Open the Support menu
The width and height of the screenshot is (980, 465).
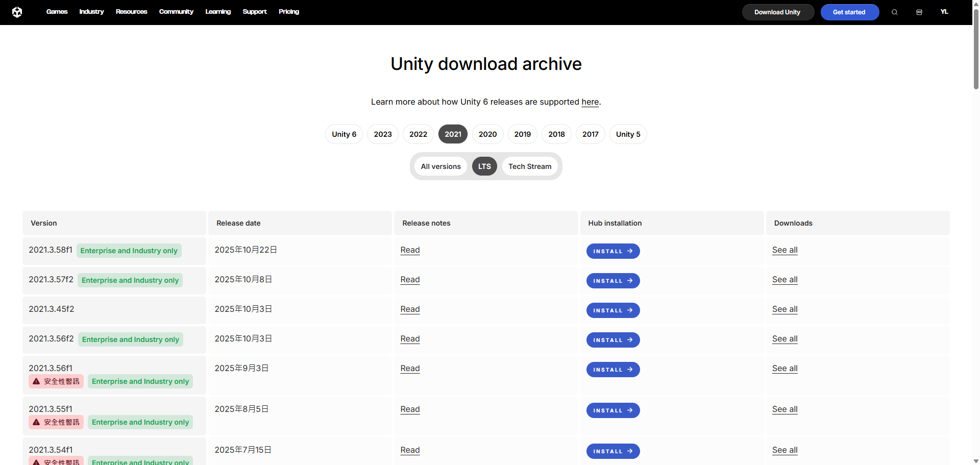click(x=255, y=12)
